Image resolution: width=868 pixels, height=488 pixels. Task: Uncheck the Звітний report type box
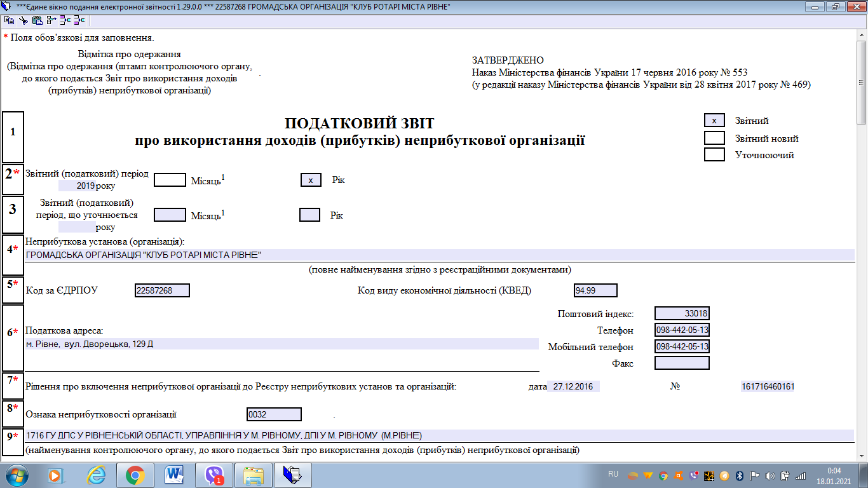pos(714,121)
